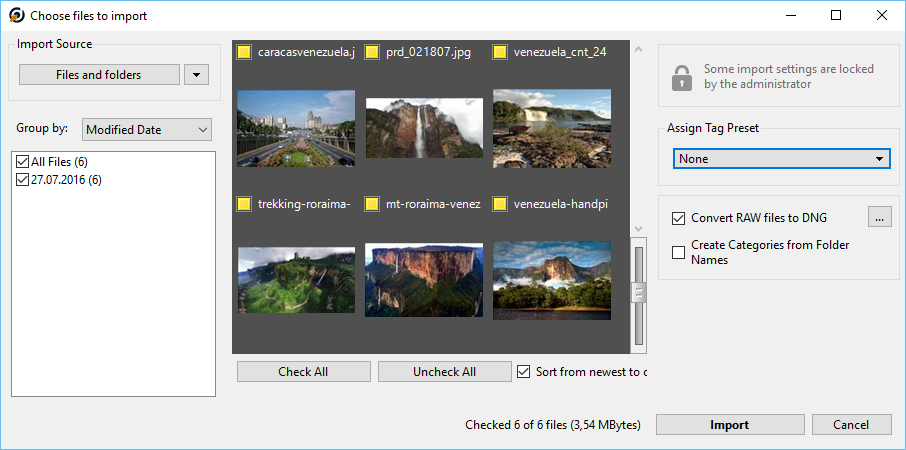Open the import source arrow dropdown

(196, 75)
